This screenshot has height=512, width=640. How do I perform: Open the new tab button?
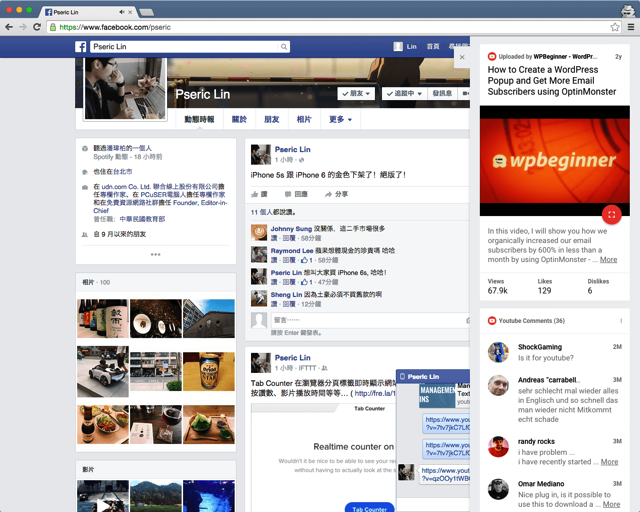[x=147, y=12]
